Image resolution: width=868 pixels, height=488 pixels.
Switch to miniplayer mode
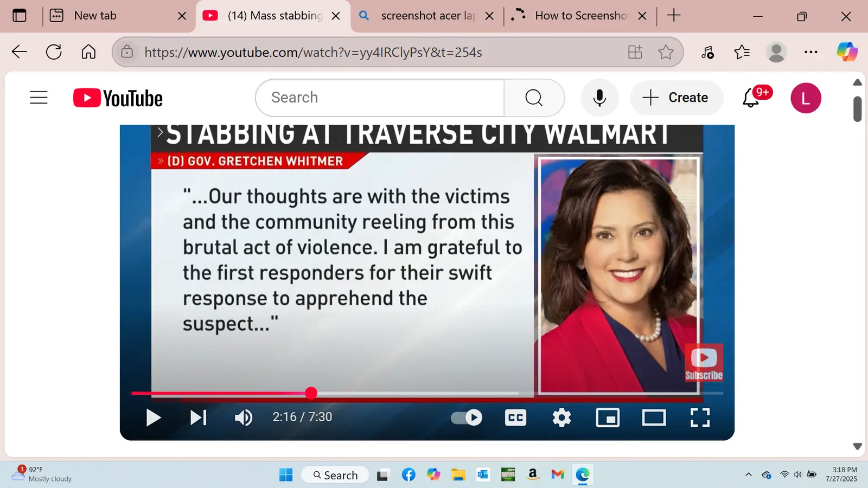point(608,418)
